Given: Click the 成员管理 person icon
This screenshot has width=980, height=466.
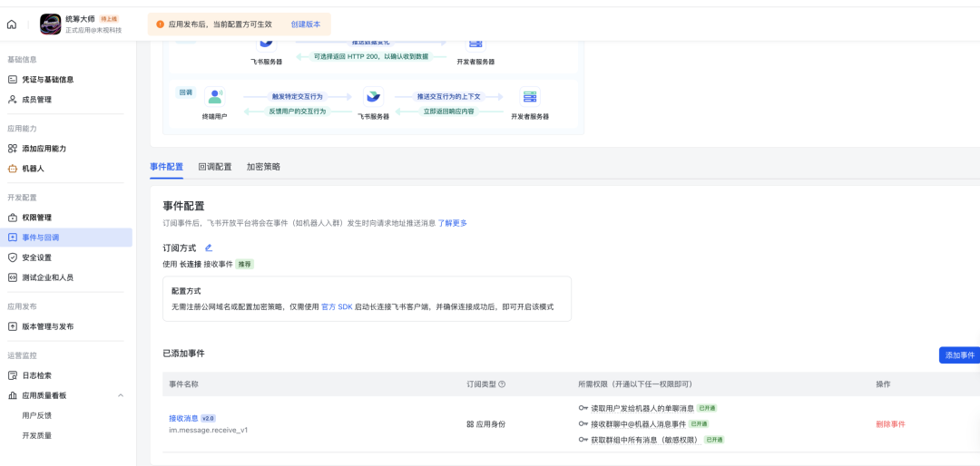Looking at the screenshot, I should (12, 100).
